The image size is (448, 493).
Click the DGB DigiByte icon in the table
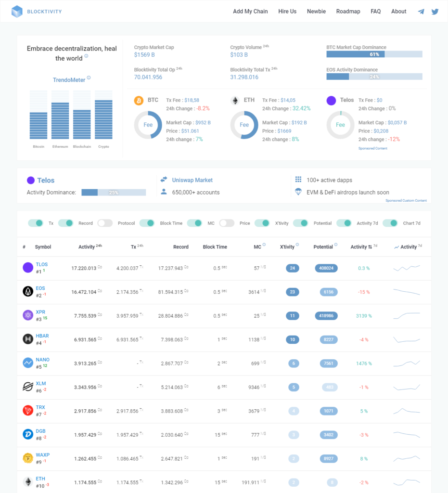point(28,434)
